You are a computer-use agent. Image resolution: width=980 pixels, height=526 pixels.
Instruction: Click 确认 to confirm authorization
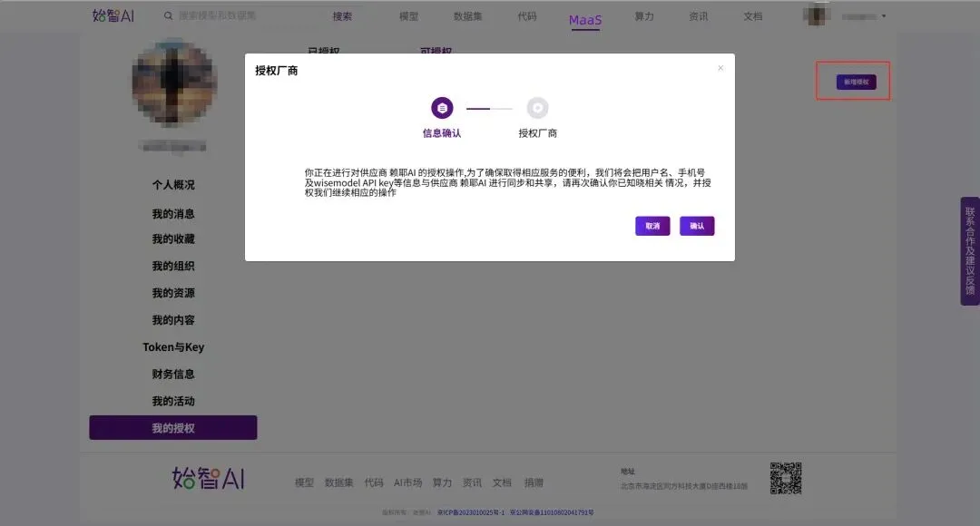697,226
